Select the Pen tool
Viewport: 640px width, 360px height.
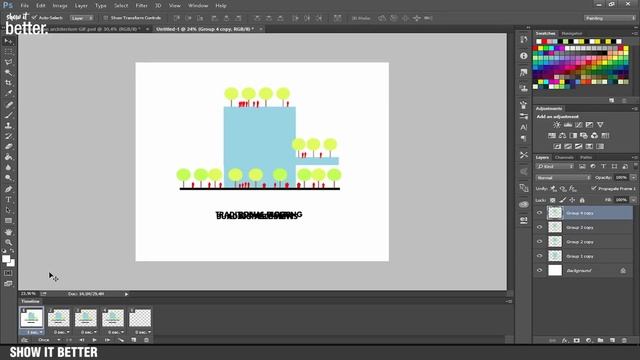pos(8,189)
